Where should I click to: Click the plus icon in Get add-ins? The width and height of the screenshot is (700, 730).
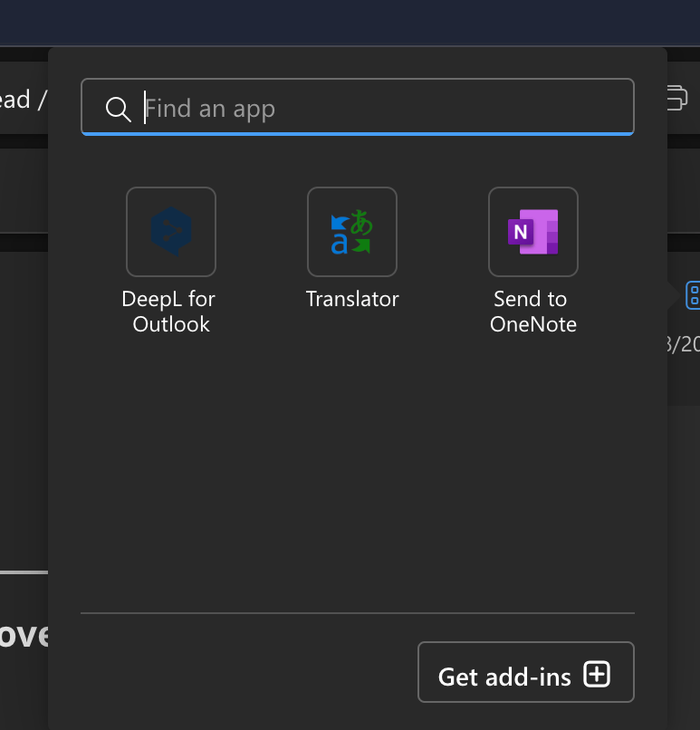(597, 674)
